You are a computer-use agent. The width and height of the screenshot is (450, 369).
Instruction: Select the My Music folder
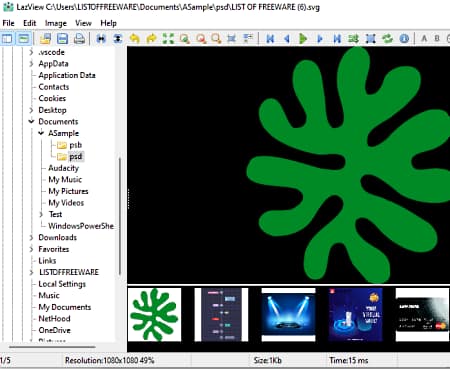coord(65,180)
